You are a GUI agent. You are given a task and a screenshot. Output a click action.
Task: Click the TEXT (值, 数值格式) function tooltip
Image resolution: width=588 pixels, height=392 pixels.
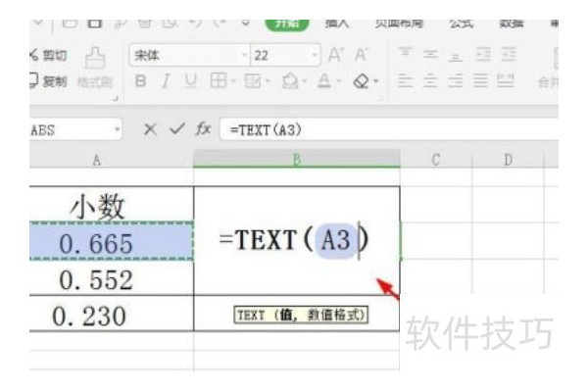click(x=301, y=315)
